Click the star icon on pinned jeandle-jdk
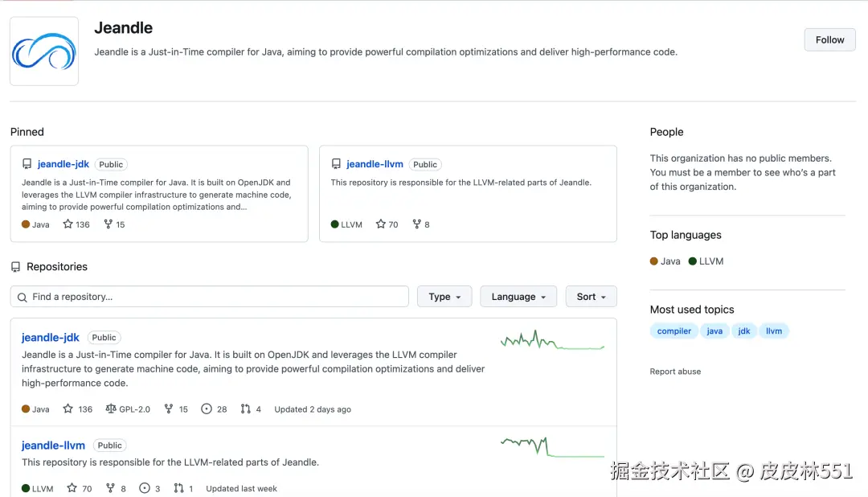868x497 pixels. tap(68, 224)
